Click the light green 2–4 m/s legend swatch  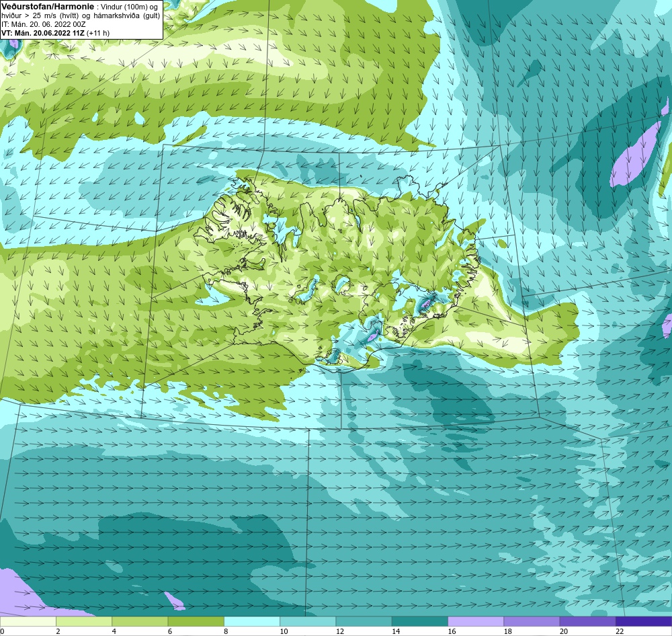coord(84,621)
